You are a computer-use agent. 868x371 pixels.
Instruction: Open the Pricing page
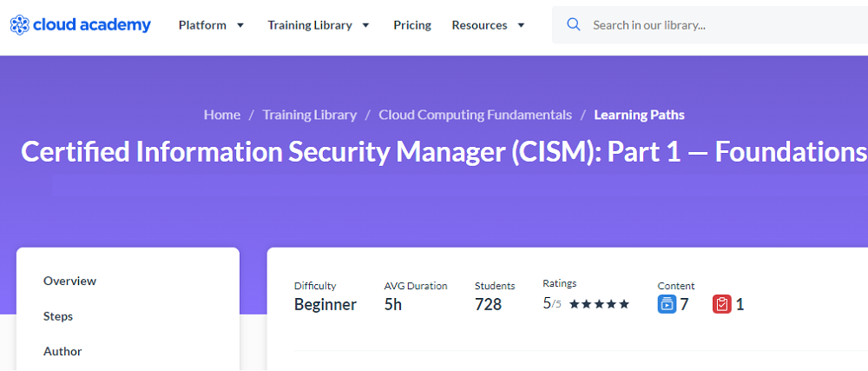(x=412, y=25)
